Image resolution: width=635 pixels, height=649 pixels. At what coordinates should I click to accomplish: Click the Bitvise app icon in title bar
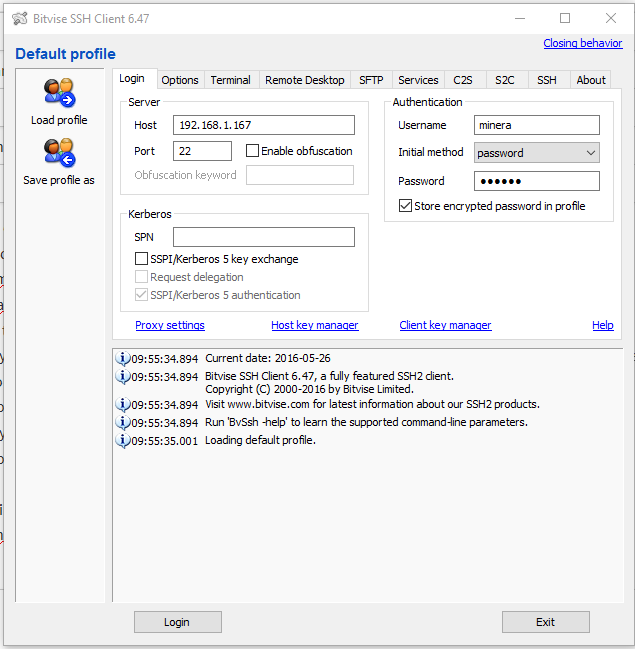pyautogui.click(x=19, y=19)
